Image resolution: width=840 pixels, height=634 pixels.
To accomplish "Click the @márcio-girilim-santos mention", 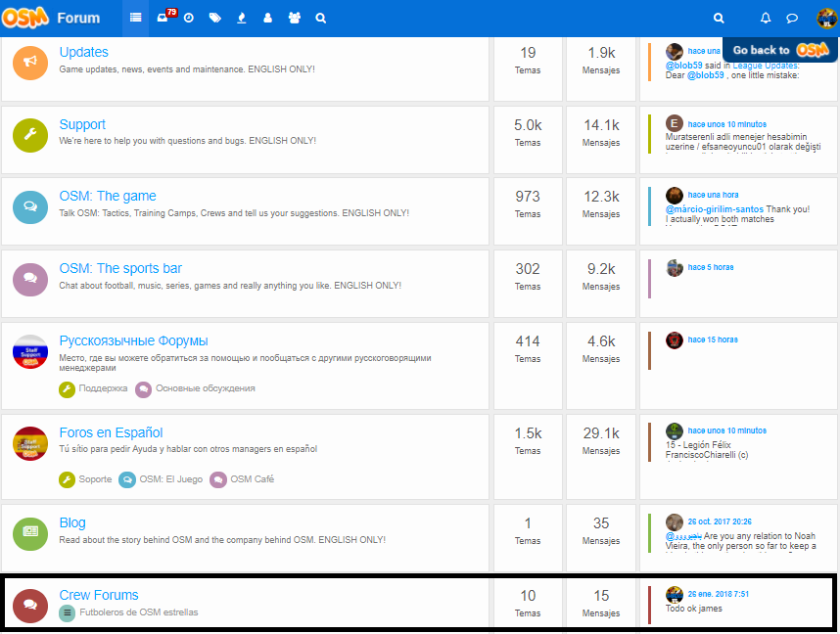I will pos(714,209).
